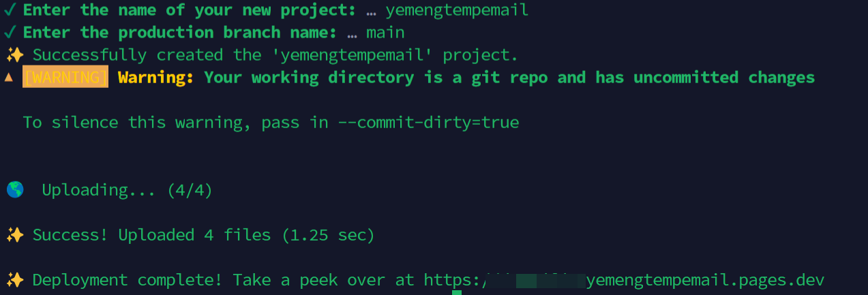Click the entered project name yemengtempemail on first line

(456, 10)
